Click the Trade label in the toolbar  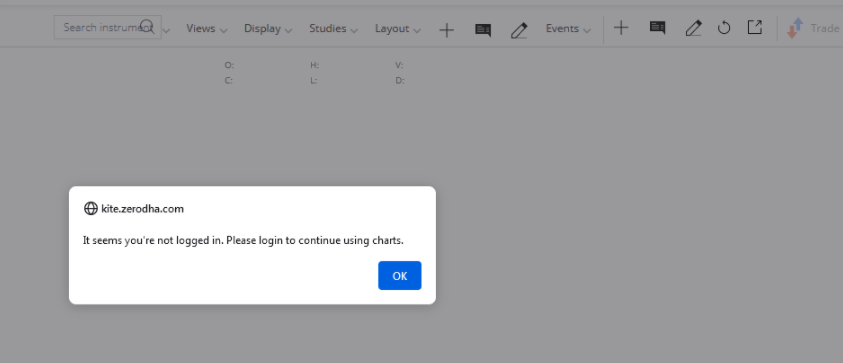(825, 29)
